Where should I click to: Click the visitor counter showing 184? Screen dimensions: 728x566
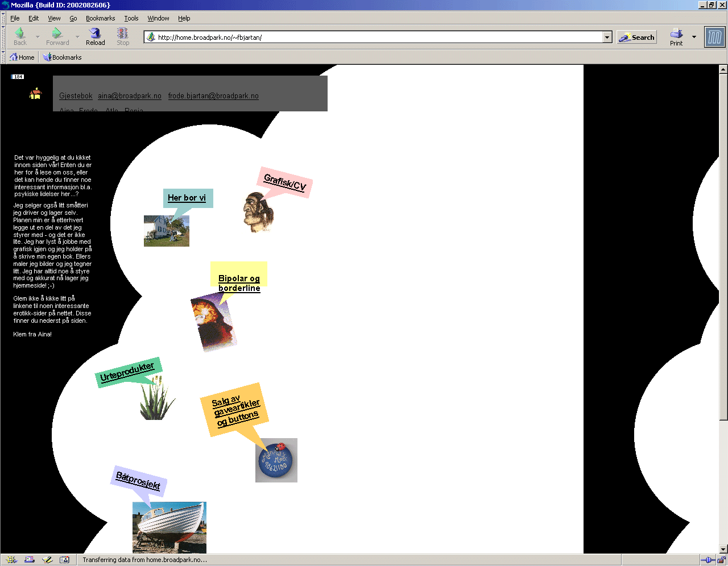(x=18, y=77)
